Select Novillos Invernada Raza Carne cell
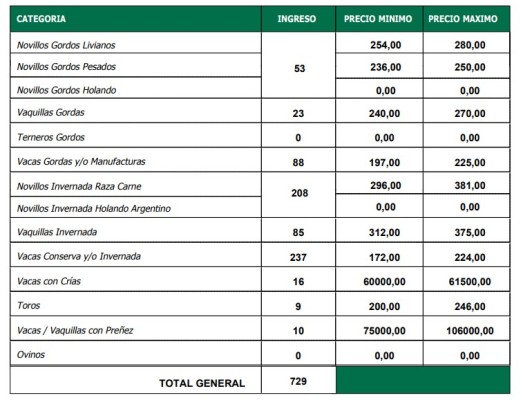Image resolution: width=523 pixels, height=400 pixels. [x=136, y=184]
